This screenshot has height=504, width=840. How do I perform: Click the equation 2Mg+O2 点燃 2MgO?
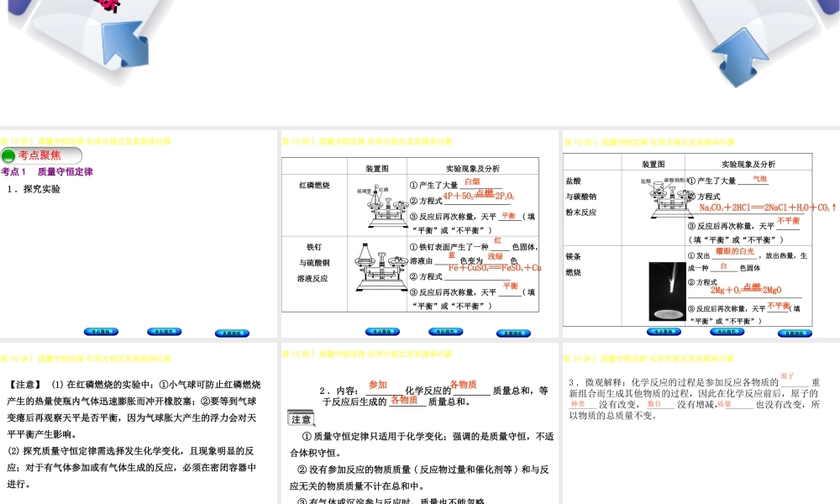(746, 289)
